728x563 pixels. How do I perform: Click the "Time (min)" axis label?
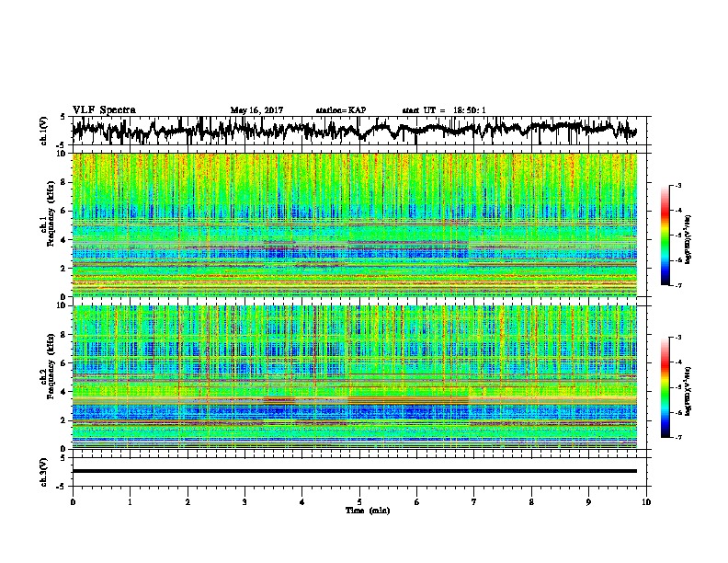pos(368,511)
